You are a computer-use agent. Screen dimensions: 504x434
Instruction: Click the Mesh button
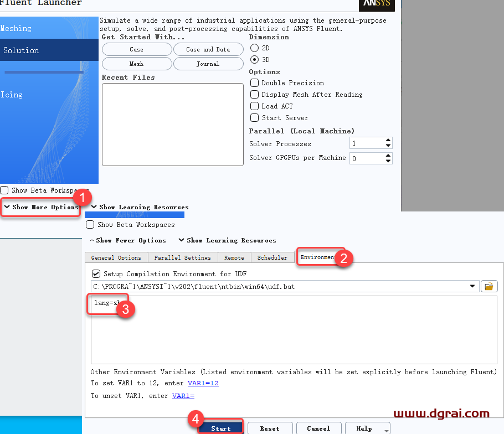pyautogui.click(x=137, y=64)
